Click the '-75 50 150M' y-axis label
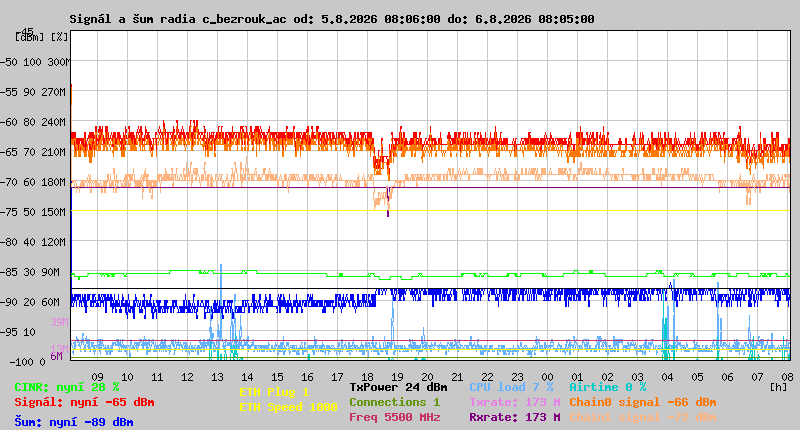The image size is (800, 430). [x=33, y=212]
